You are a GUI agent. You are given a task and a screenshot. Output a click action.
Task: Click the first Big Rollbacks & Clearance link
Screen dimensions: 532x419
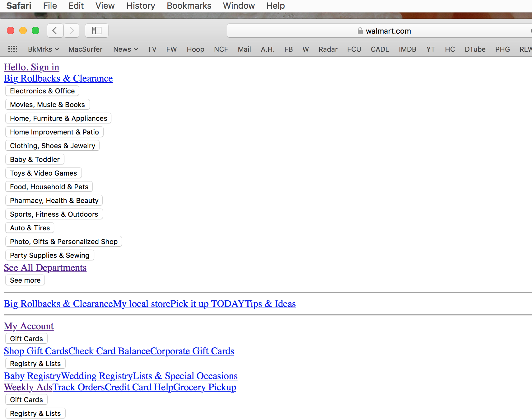pos(58,78)
